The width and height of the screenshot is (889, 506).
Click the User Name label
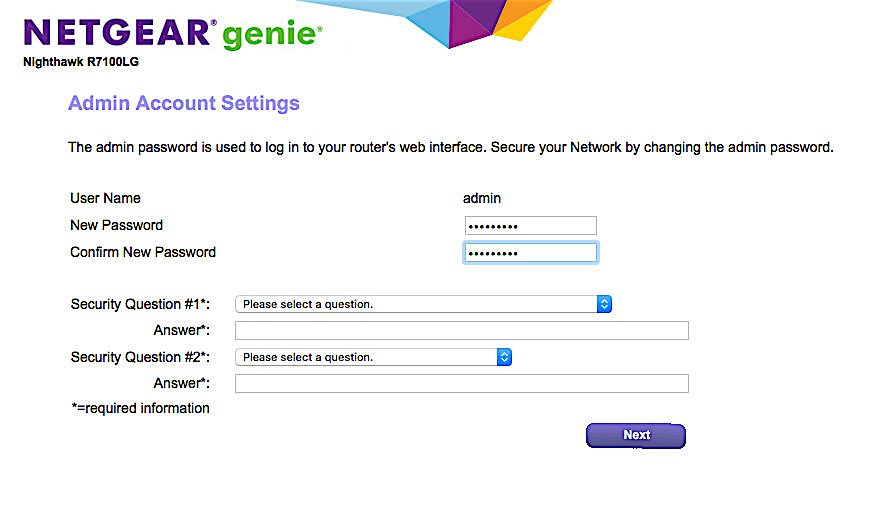(x=105, y=199)
